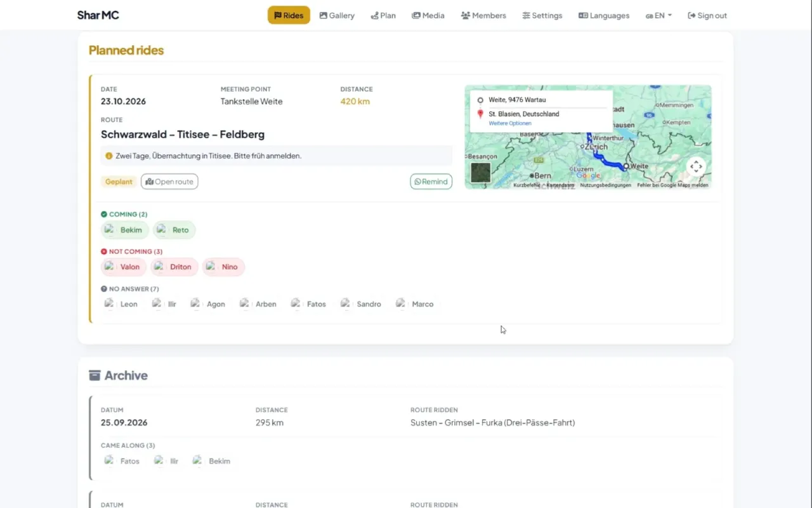Click the Geplant status badge
Image resolution: width=812 pixels, height=508 pixels.
tap(119, 182)
